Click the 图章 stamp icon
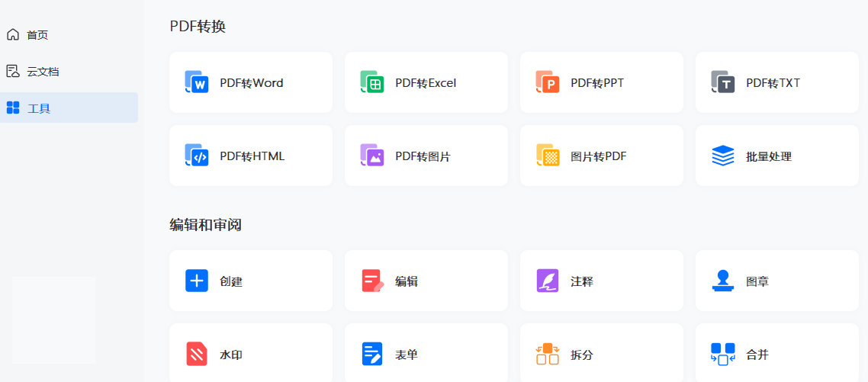 tap(723, 281)
